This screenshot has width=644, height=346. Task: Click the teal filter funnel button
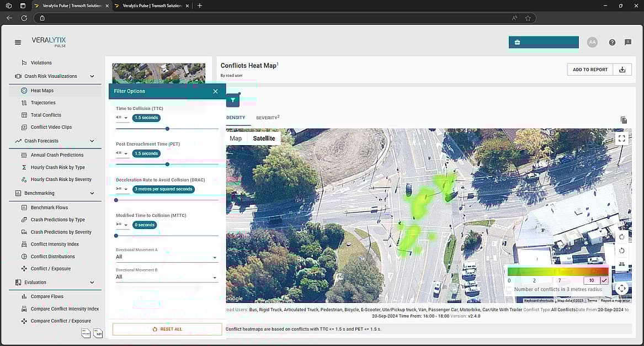click(233, 100)
